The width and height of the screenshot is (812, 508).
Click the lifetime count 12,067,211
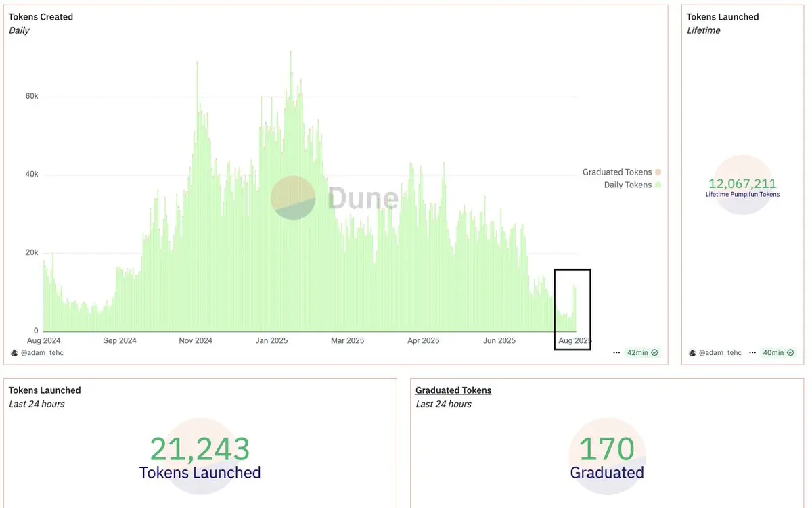tap(742, 183)
